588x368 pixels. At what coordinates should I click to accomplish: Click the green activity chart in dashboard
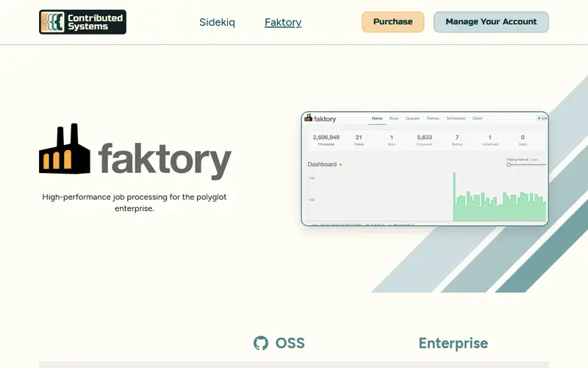pyautogui.click(x=500, y=197)
